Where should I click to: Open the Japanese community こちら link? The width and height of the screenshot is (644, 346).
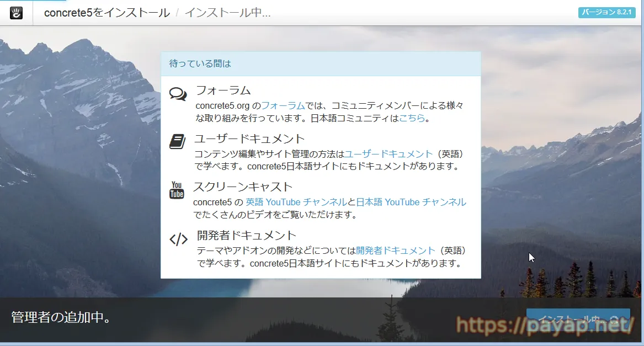point(412,118)
